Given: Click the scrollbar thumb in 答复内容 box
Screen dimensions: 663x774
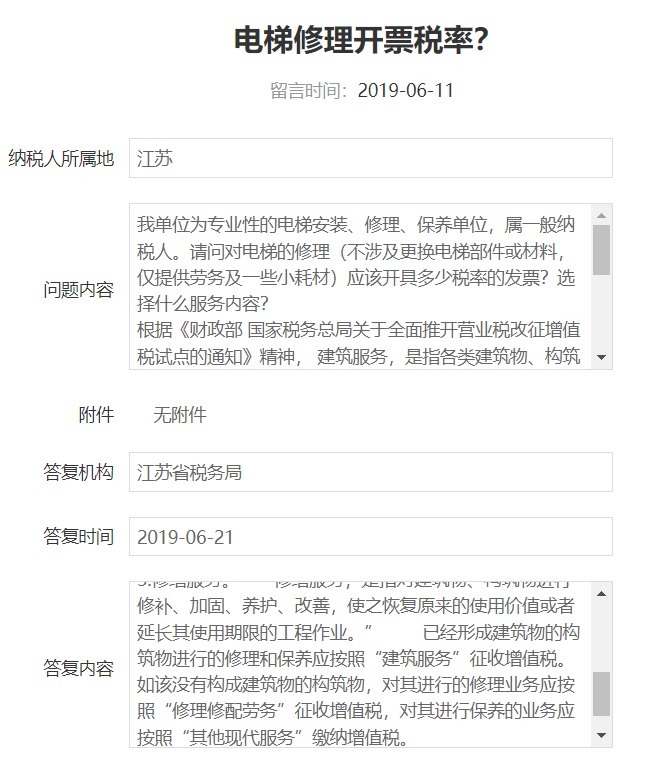Looking at the screenshot, I should pyautogui.click(x=601, y=694).
